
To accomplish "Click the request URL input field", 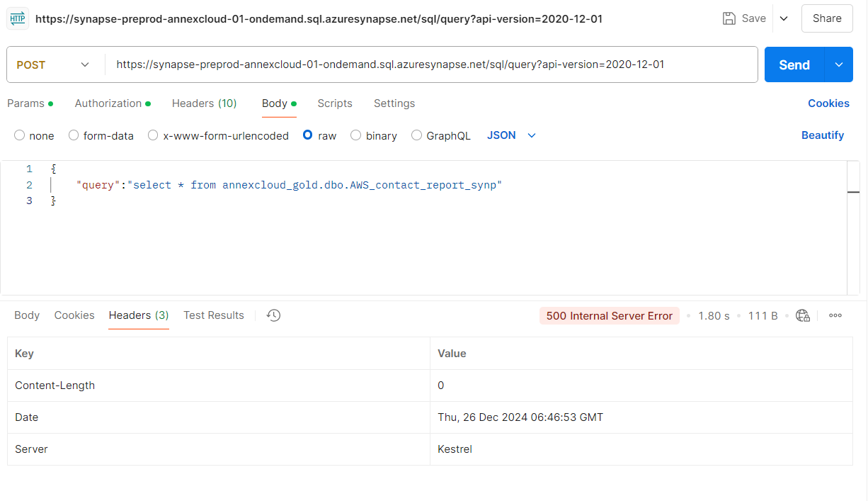I will (431, 64).
